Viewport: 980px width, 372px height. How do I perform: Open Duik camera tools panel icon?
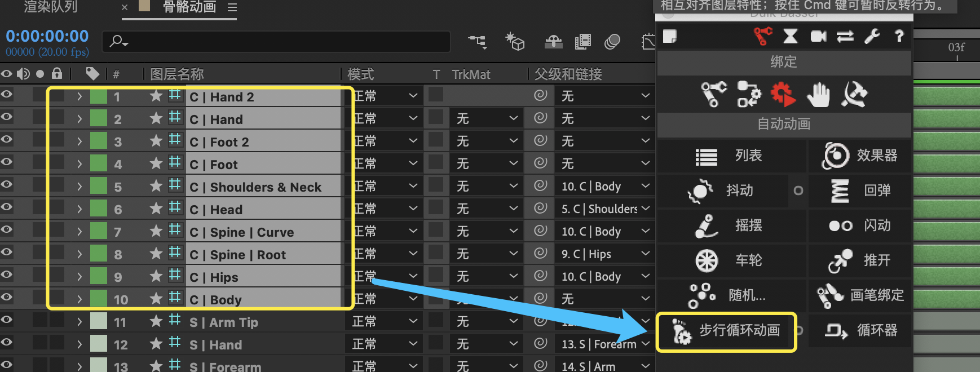pos(818,37)
